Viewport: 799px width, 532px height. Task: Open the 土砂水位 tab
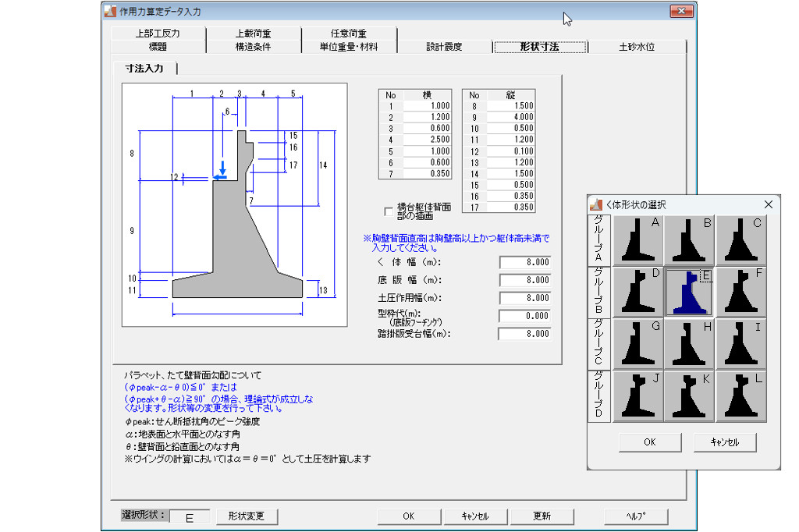click(x=637, y=47)
